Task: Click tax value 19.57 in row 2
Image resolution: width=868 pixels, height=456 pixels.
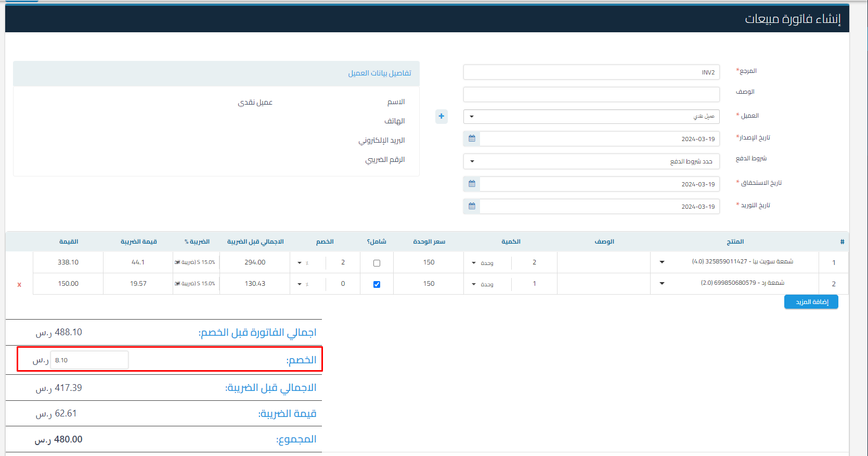Action: (x=138, y=284)
